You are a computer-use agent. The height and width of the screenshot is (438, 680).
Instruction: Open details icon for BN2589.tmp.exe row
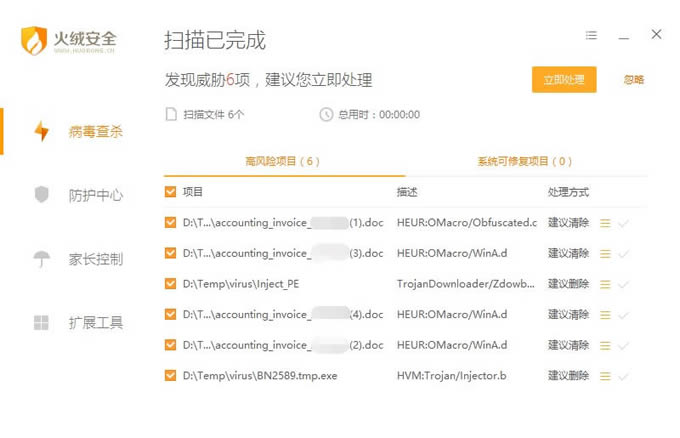(605, 376)
